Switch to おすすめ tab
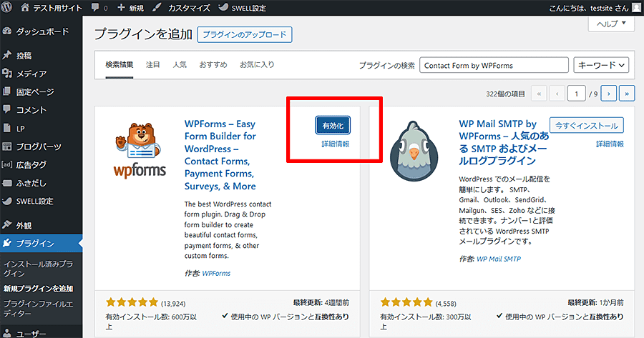Viewport: 644px width, 338px height. click(x=213, y=64)
